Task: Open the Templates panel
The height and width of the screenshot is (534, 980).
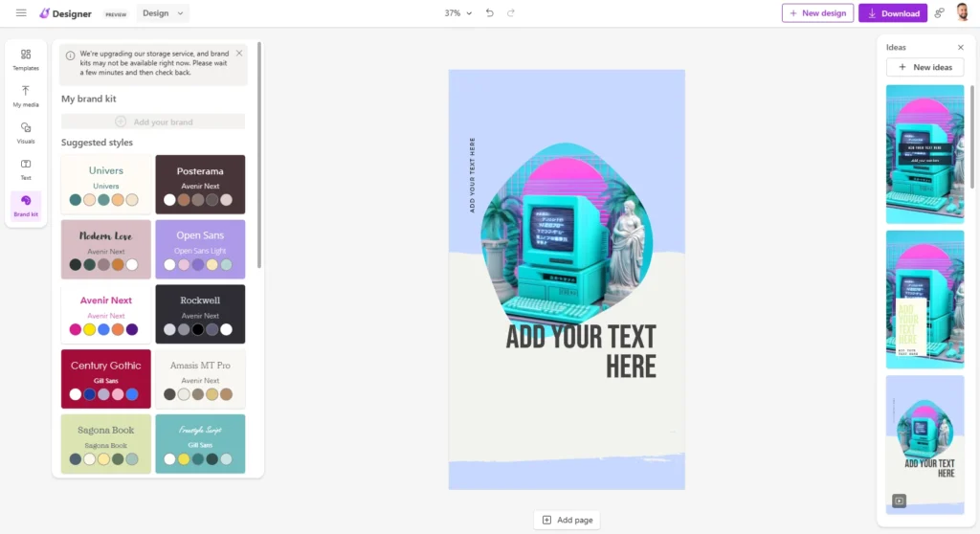Action: pyautogui.click(x=26, y=59)
